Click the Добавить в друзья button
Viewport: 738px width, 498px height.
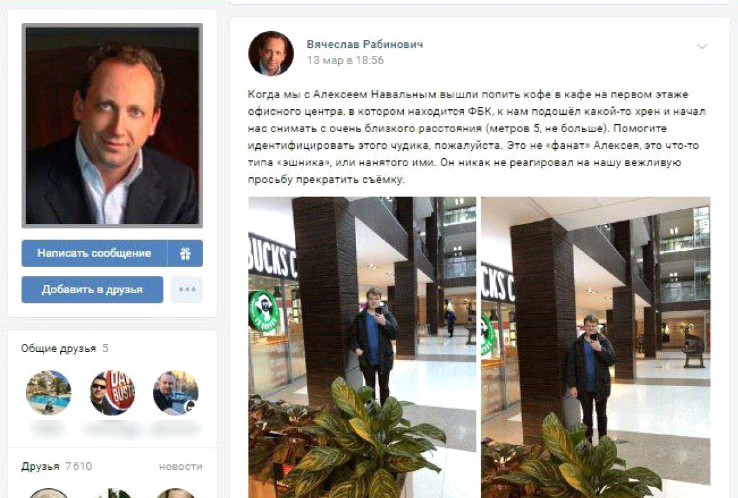click(92, 289)
